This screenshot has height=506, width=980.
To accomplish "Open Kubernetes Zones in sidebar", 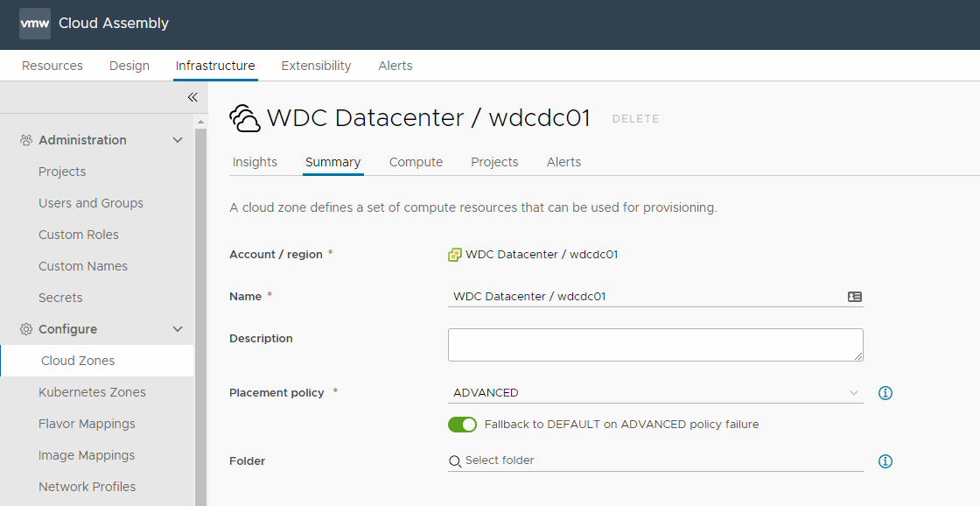I will 92,392.
